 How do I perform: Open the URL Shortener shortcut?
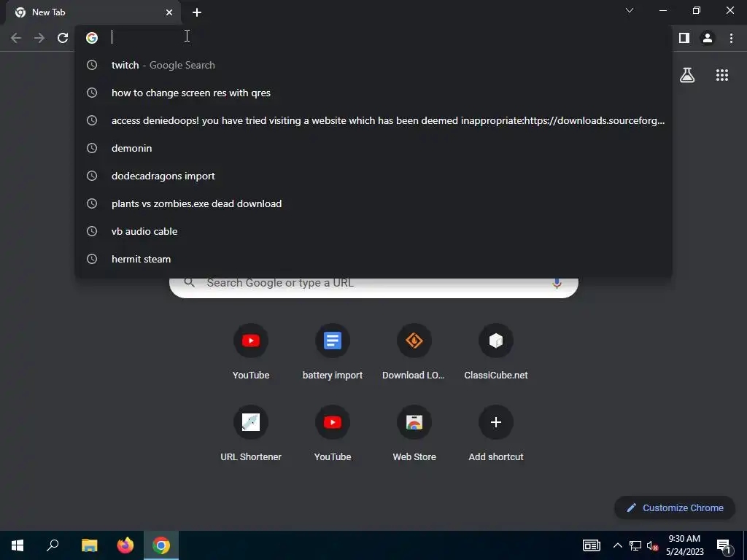[251, 433]
